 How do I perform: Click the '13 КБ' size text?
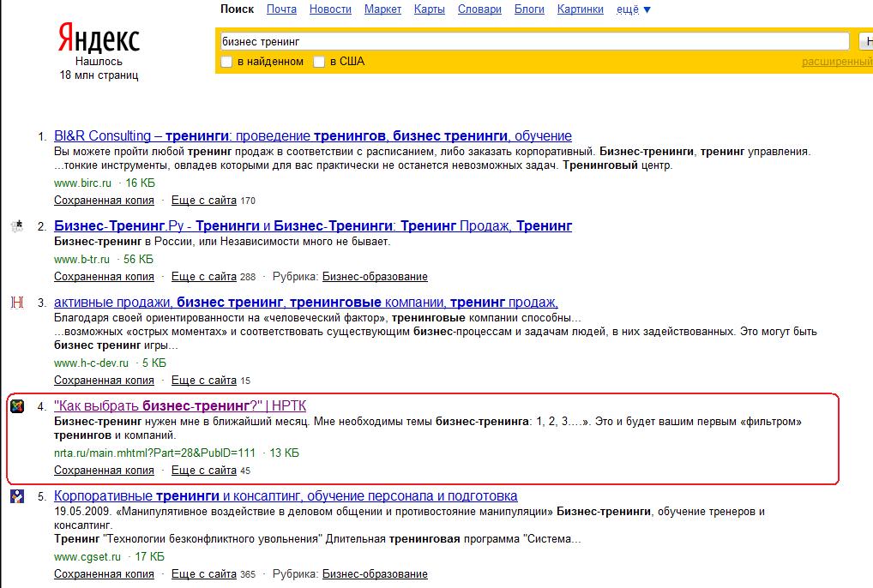click(284, 453)
